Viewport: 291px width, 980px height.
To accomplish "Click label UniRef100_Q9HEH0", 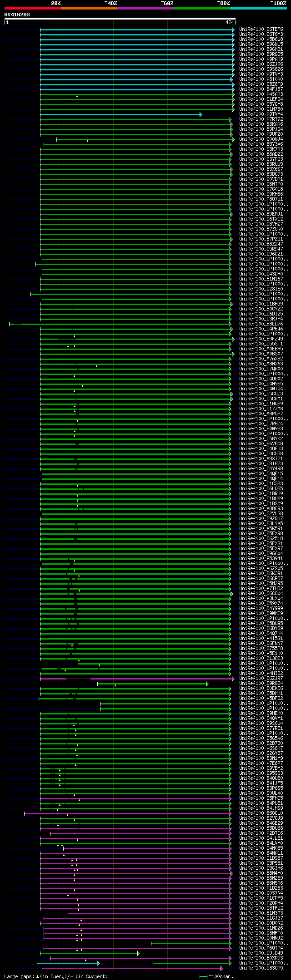I will point(261,714).
